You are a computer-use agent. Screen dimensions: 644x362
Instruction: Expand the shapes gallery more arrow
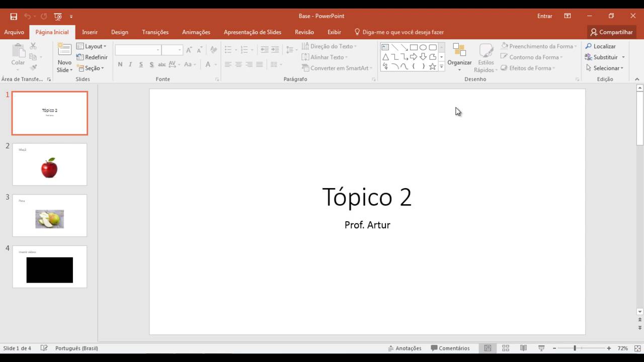pyautogui.click(x=441, y=66)
